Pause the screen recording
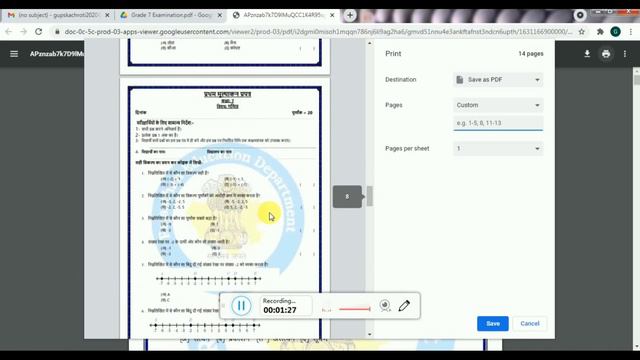This screenshot has width=640, height=360. 241,305
